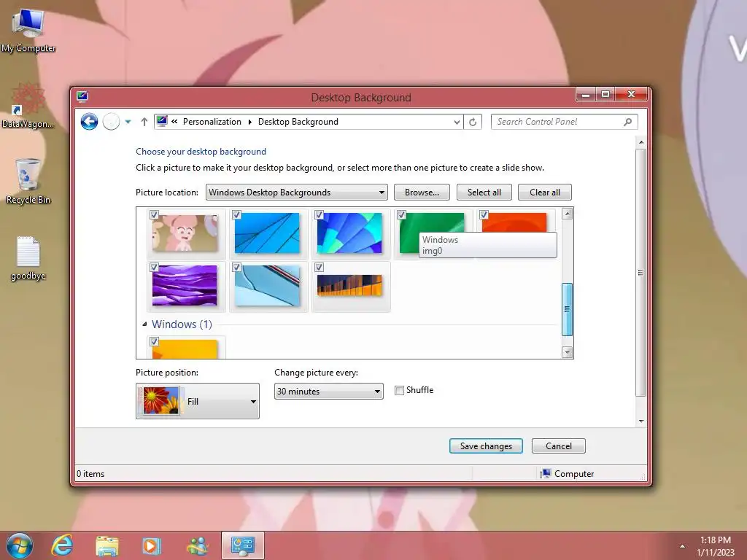
Task: Open My Computer desktop icon
Action: click(28, 31)
